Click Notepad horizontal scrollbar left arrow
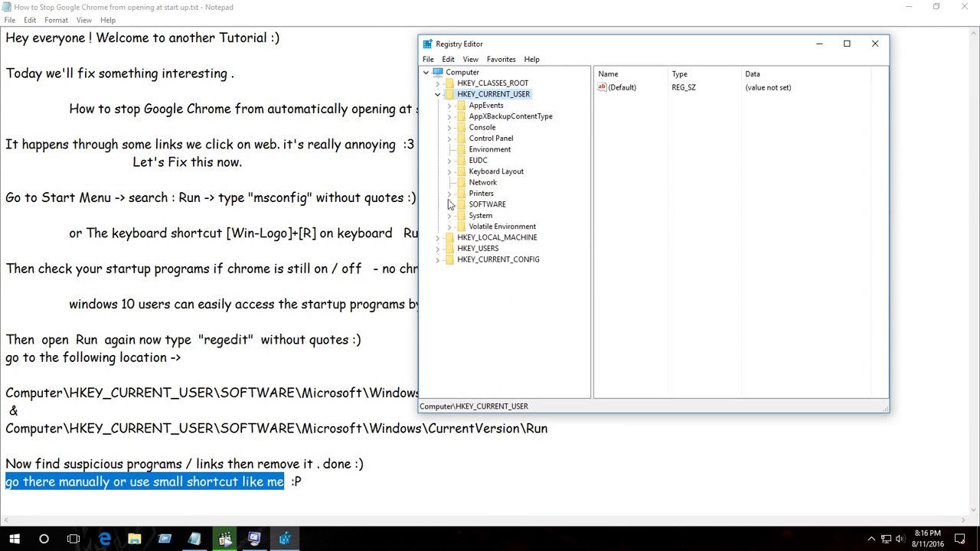This screenshot has height=551, width=980. point(5,520)
